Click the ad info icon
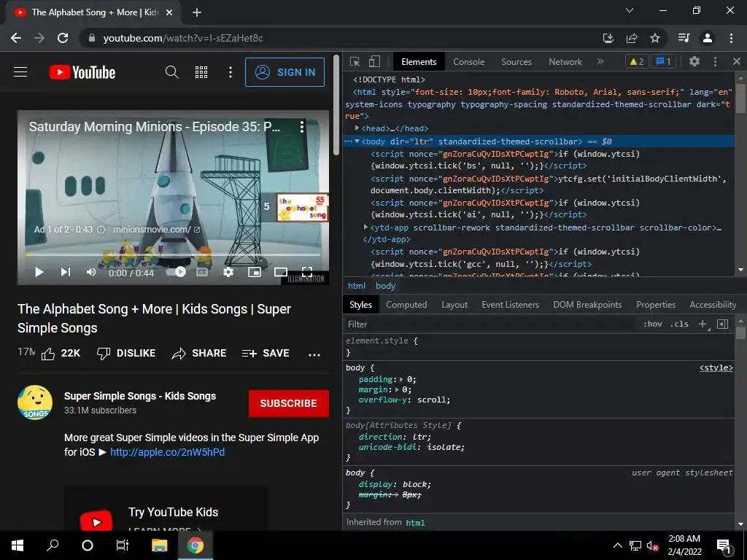 pos(101,230)
